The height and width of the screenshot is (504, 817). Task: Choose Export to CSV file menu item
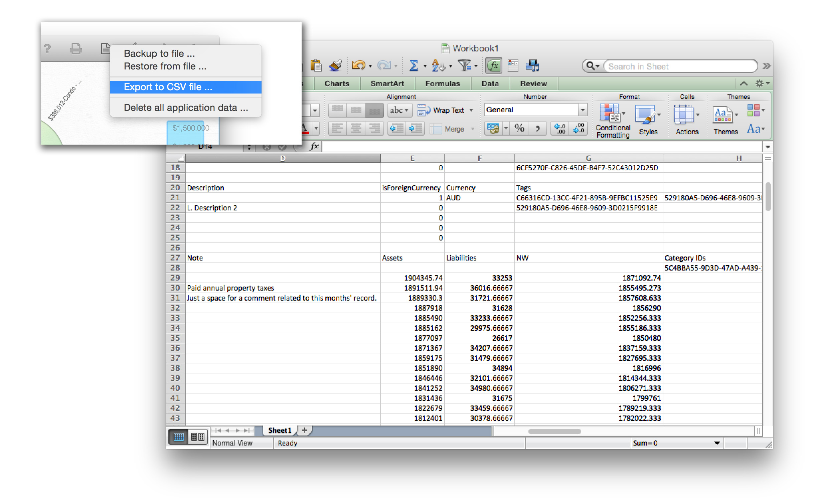[186, 87]
